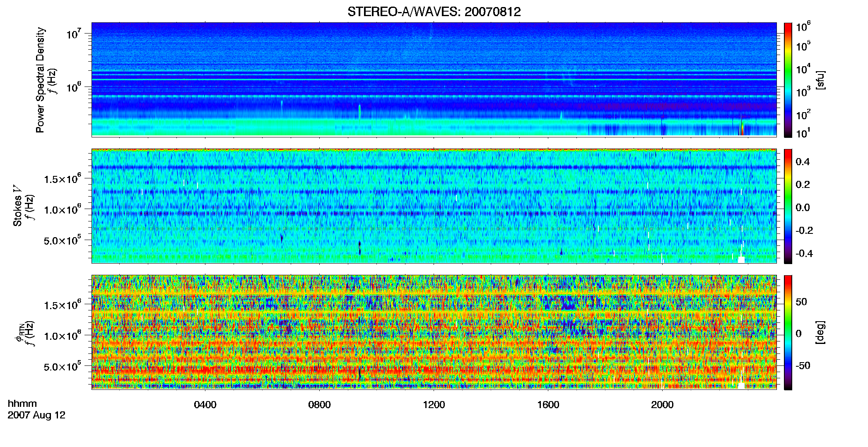The image size is (868, 447).
Task: Click the -0.2 label on Stokes color scale
Action: 804,231
